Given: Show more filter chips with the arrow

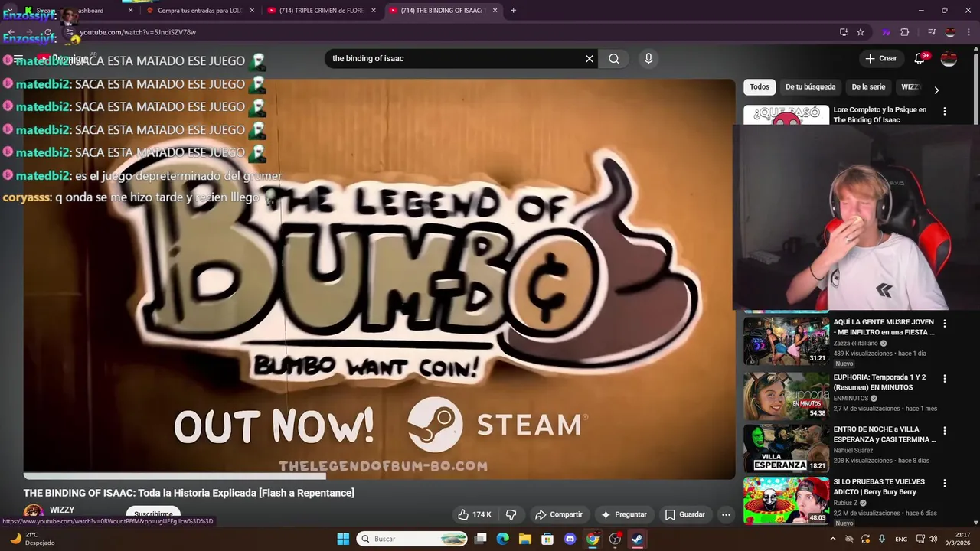Looking at the screenshot, I should [x=936, y=90].
